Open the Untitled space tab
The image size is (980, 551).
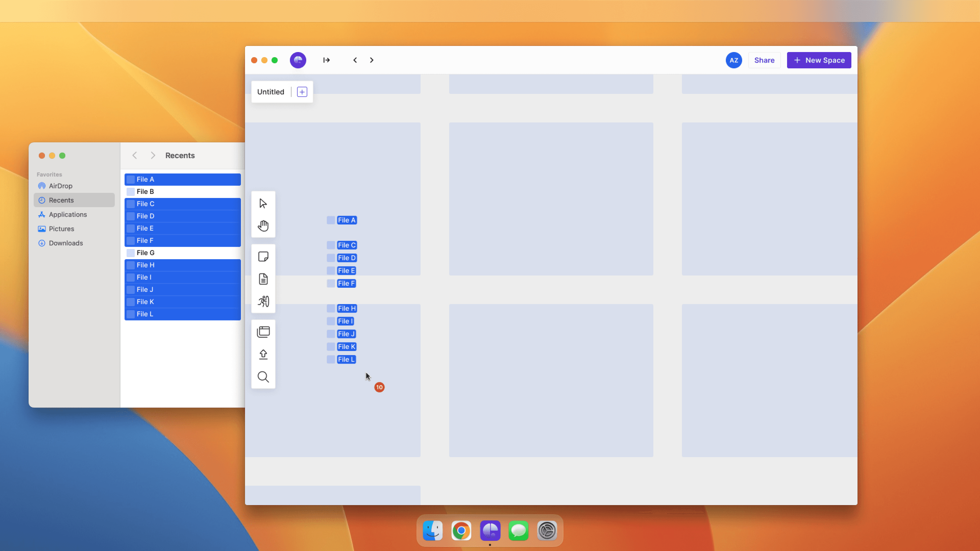pyautogui.click(x=271, y=91)
